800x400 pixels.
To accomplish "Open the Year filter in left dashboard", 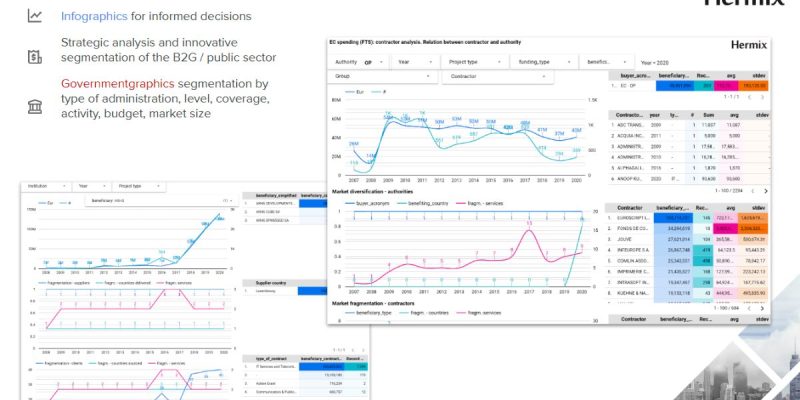I will click(92, 187).
